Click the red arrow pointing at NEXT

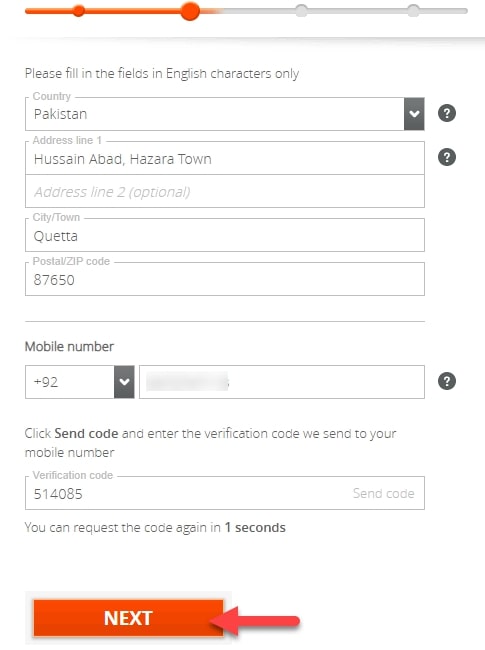(x=255, y=621)
